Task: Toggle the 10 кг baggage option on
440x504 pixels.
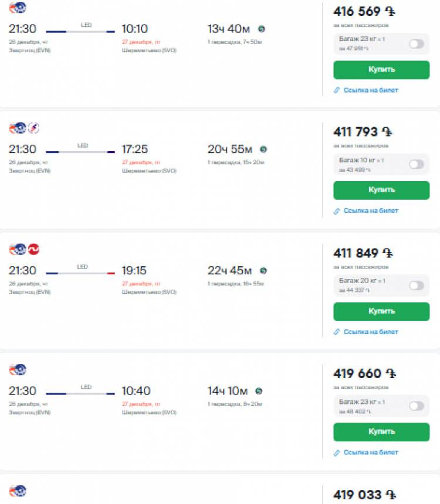Action: click(x=417, y=165)
